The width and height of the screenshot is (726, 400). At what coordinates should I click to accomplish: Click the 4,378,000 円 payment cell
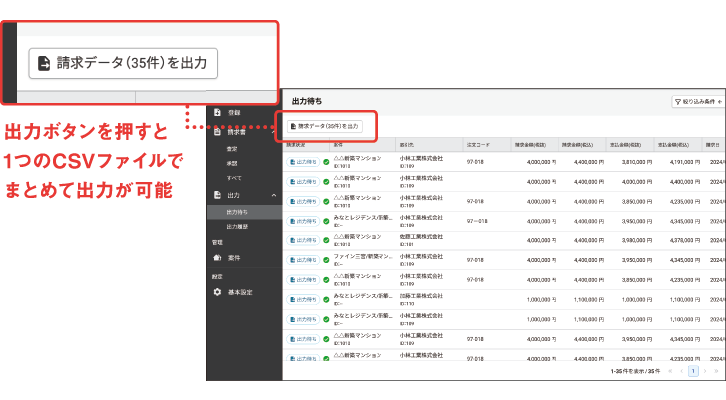pos(685,240)
